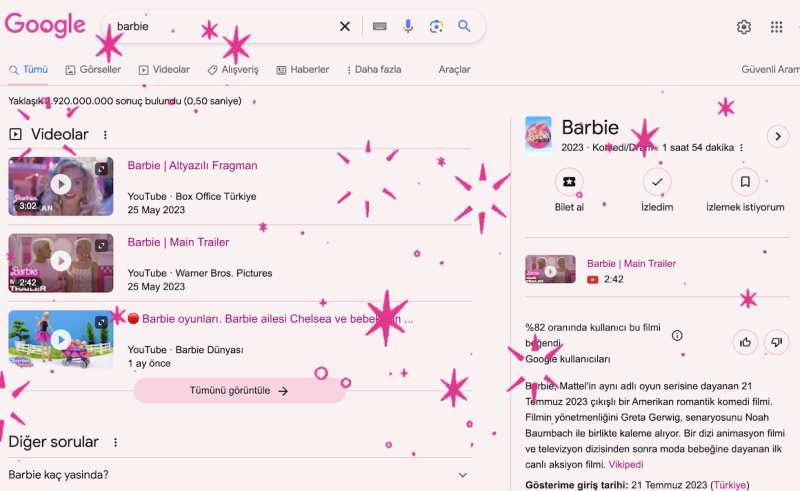This screenshot has width=800, height=491.
Task: Open Diğer sorular options menu
Action: 115,442
